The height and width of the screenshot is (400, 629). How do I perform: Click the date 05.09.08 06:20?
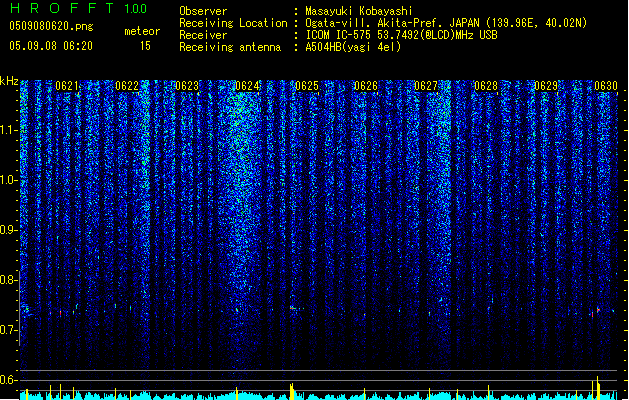[x=51, y=46]
